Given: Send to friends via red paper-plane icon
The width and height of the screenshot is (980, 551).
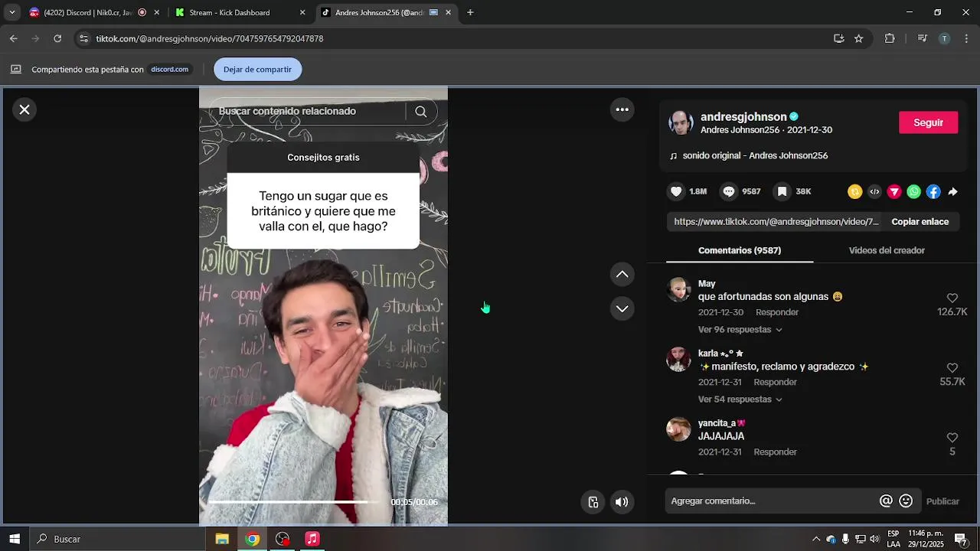Looking at the screenshot, I should click(x=894, y=192).
